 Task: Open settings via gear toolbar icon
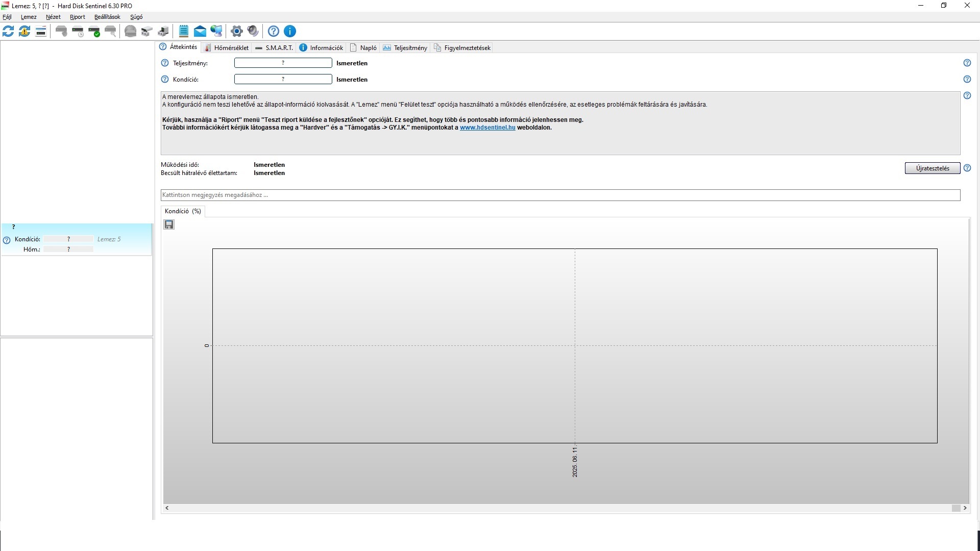236,31
